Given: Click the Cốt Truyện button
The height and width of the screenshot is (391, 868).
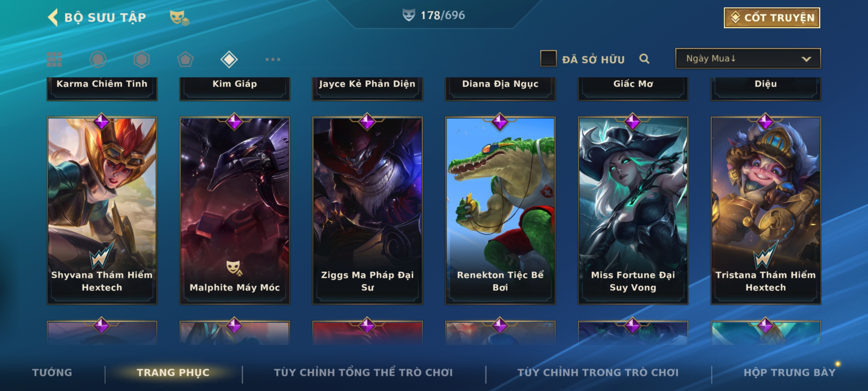Looking at the screenshot, I should (x=772, y=18).
